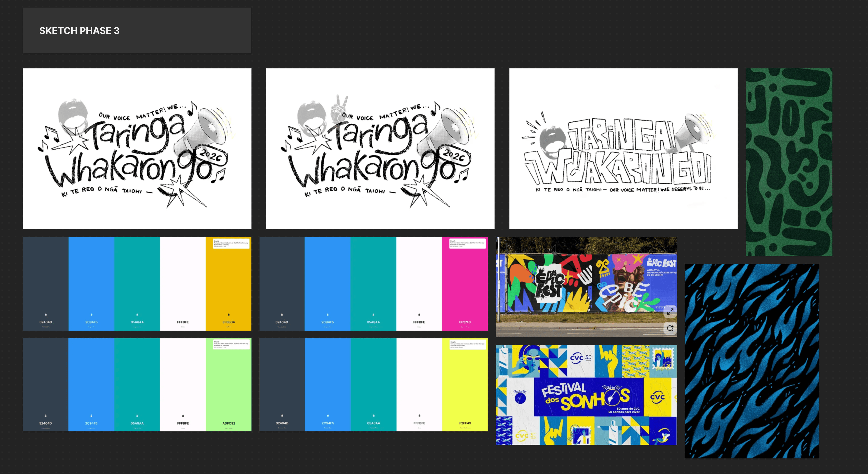Image resolution: width=868 pixels, height=474 pixels.
Task: Click lock icon above 05A8AA in neon yellow F2FF49 palette
Action: (x=373, y=416)
